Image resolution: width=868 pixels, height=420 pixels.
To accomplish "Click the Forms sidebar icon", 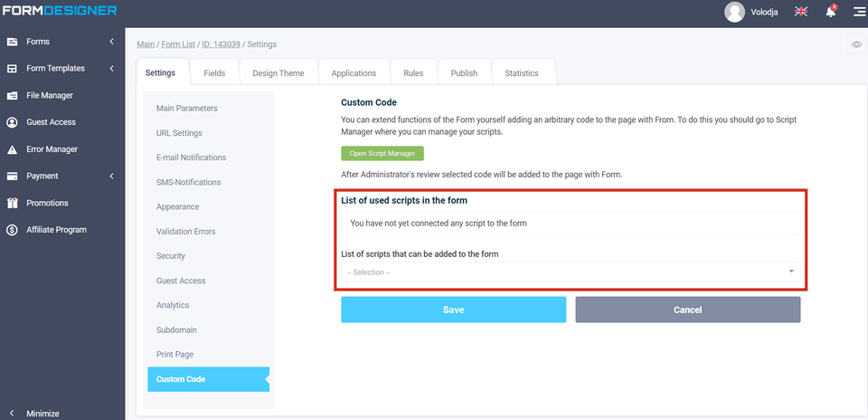I will pyautogui.click(x=13, y=42).
